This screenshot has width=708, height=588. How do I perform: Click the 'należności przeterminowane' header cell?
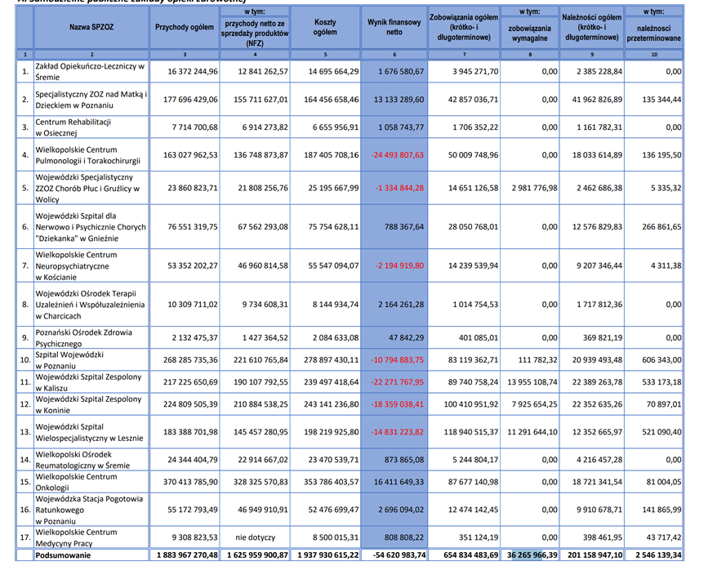[654, 33]
